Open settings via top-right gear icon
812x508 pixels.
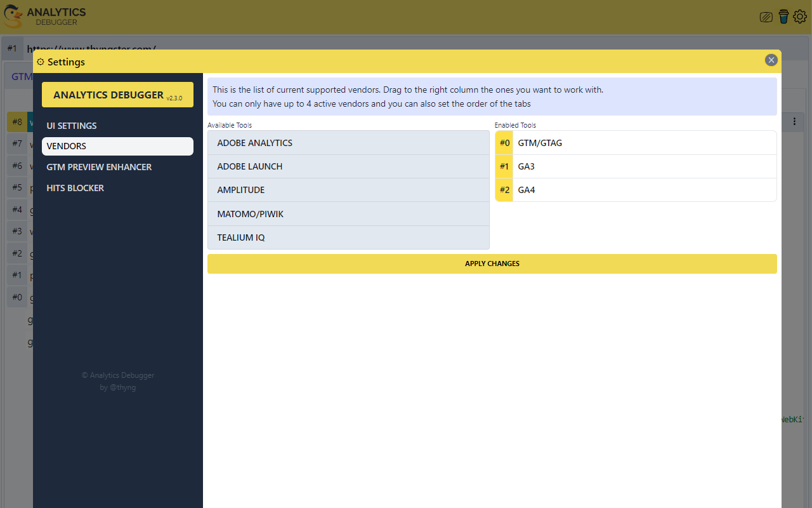tap(799, 17)
